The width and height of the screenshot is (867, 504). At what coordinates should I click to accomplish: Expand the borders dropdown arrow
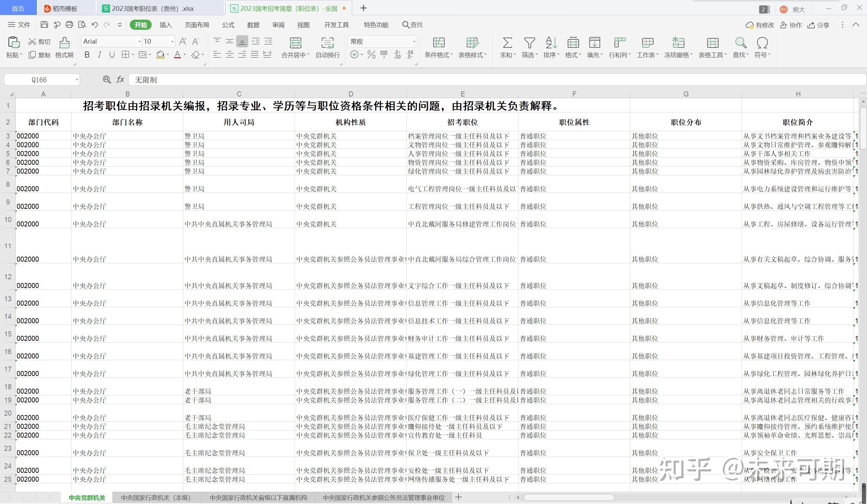click(x=133, y=54)
